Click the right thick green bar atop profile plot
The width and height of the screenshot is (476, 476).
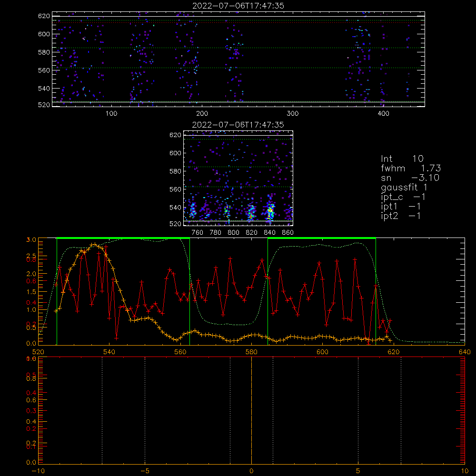pos(322,238)
